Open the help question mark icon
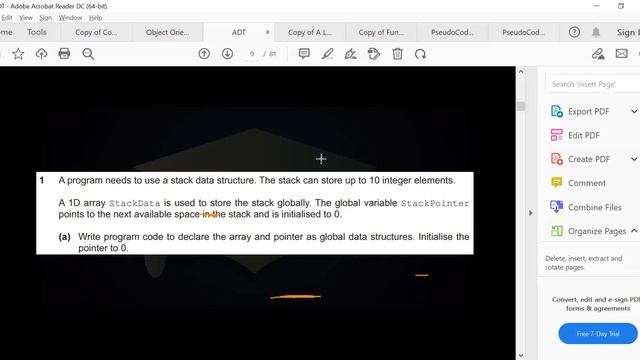 [574, 32]
